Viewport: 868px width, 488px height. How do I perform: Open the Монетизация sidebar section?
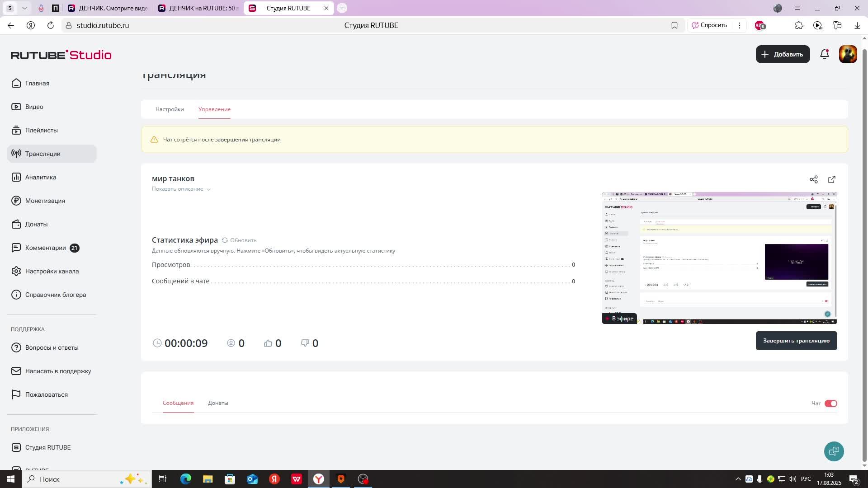click(45, 201)
